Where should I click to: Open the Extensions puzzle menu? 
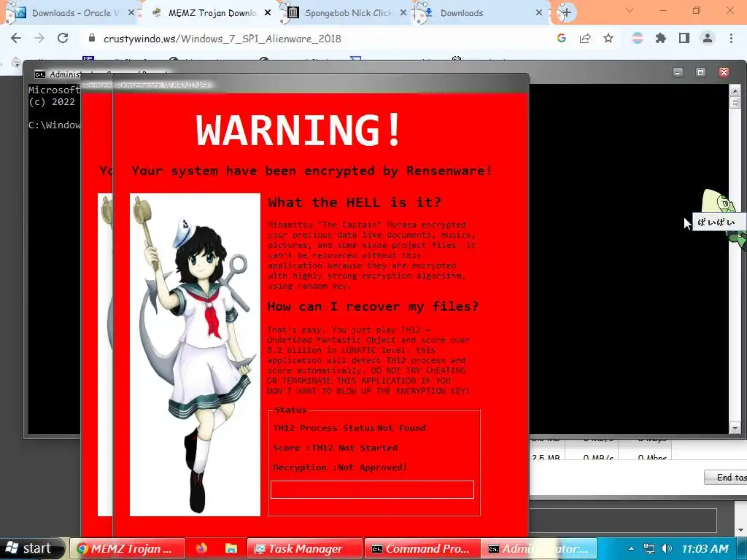click(661, 39)
